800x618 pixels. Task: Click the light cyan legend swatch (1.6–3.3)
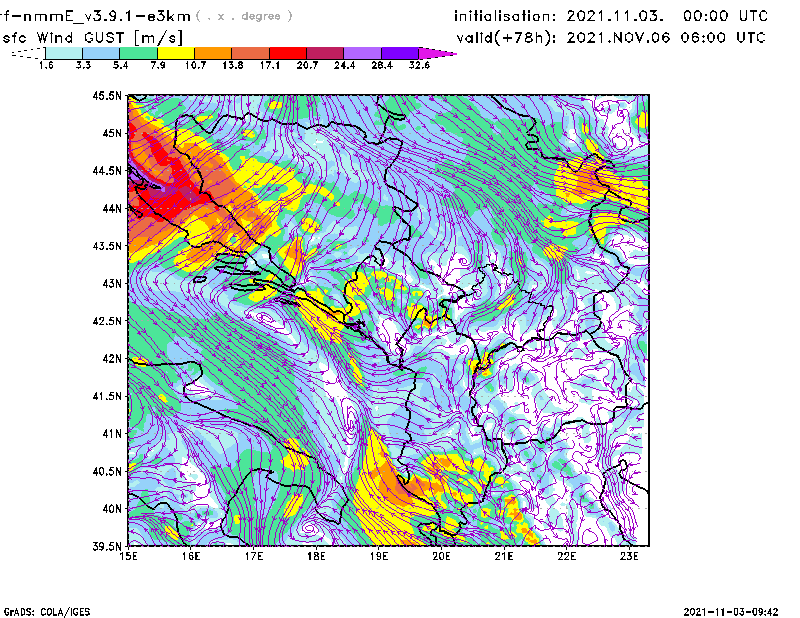click(x=64, y=53)
